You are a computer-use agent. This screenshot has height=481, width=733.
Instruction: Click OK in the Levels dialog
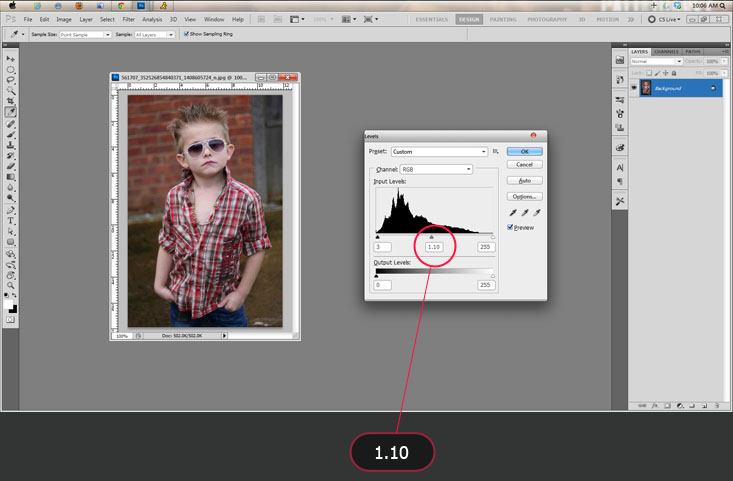click(525, 151)
